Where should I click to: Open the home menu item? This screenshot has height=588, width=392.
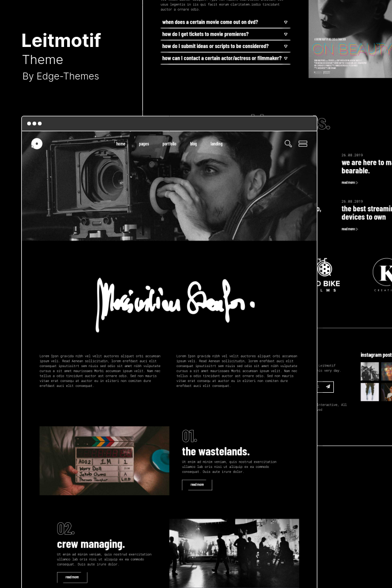click(x=121, y=144)
